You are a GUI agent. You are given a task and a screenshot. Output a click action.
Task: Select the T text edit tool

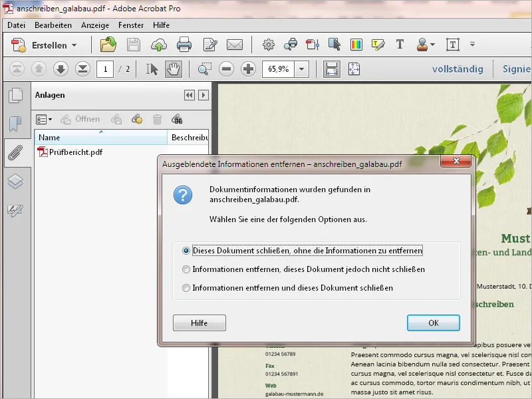(400, 44)
